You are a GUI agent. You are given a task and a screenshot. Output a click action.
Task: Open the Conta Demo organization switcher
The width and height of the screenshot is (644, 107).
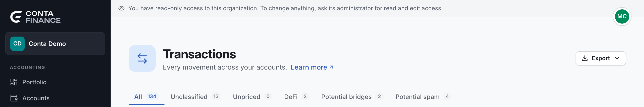(x=55, y=44)
